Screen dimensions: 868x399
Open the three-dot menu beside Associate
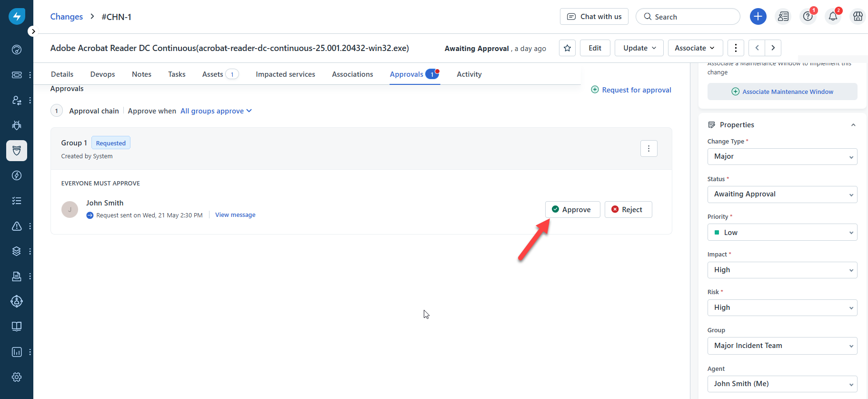point(736,48)
